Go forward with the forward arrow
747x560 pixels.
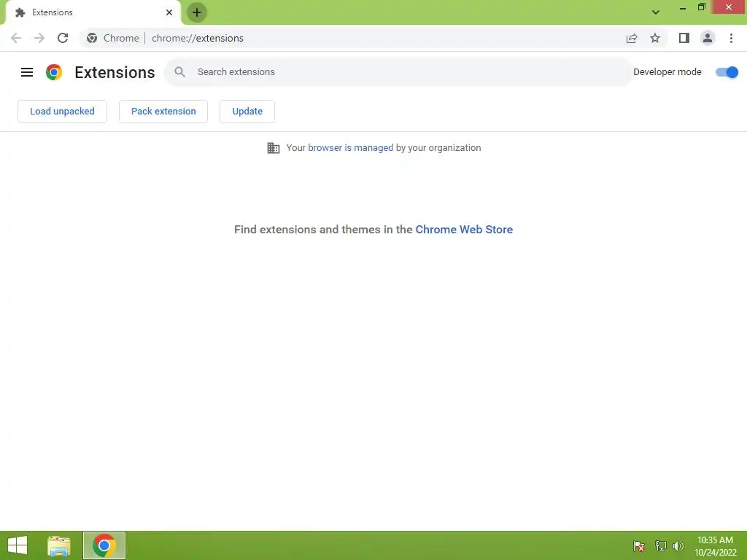(39, 38)
